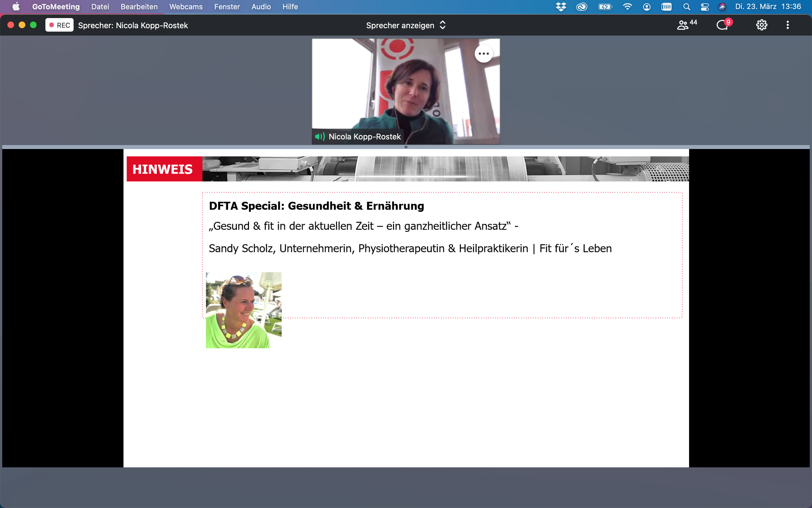Open Spotlight search magnifier
Image resolution: width=812 pixels, height=508 pixels.
point(687,7)
